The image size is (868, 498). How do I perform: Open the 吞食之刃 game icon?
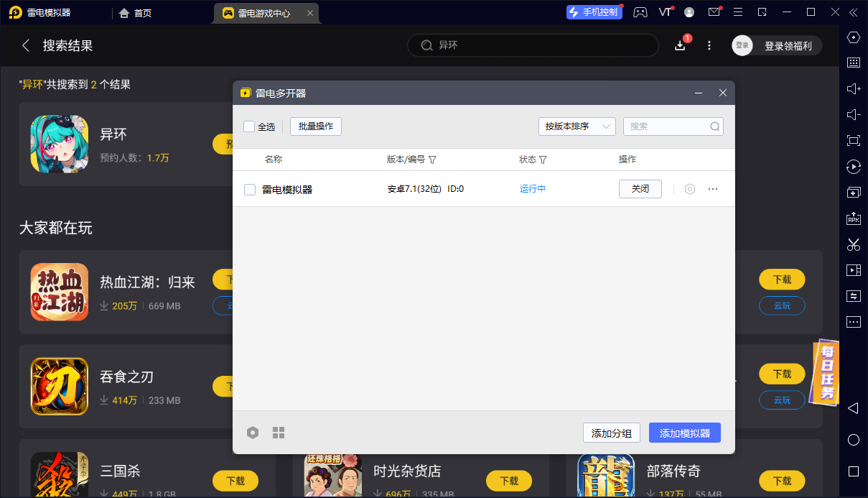[x=59, y=387]
